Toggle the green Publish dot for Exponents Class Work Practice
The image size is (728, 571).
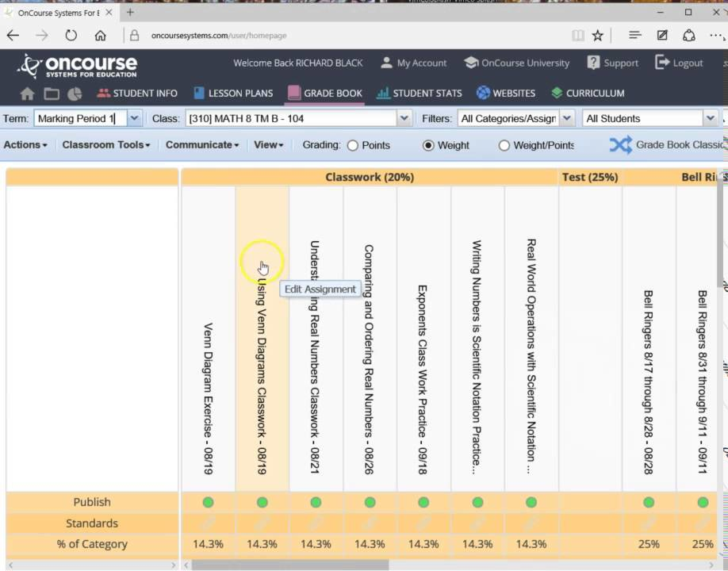423,501
